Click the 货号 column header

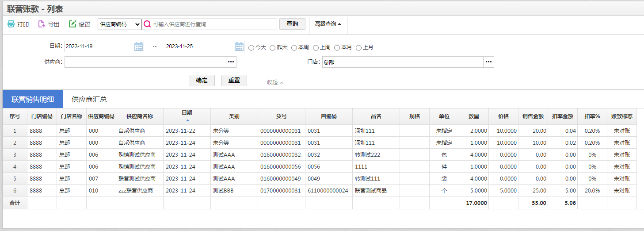coord(282,116)
